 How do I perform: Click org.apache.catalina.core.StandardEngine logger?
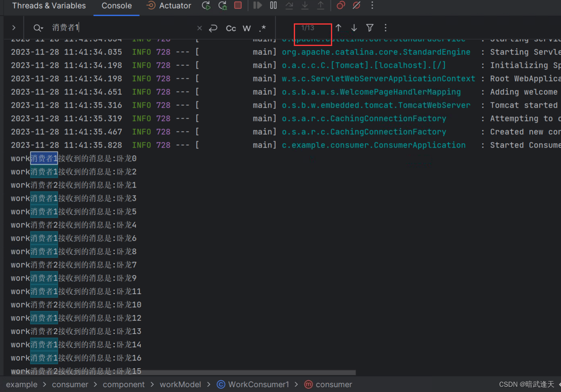coord(376,52)
